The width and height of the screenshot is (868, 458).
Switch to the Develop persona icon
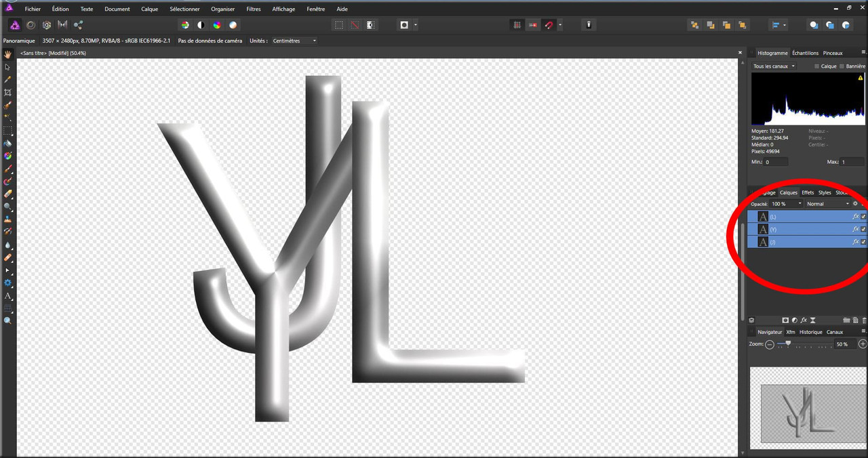coord(47,25)
